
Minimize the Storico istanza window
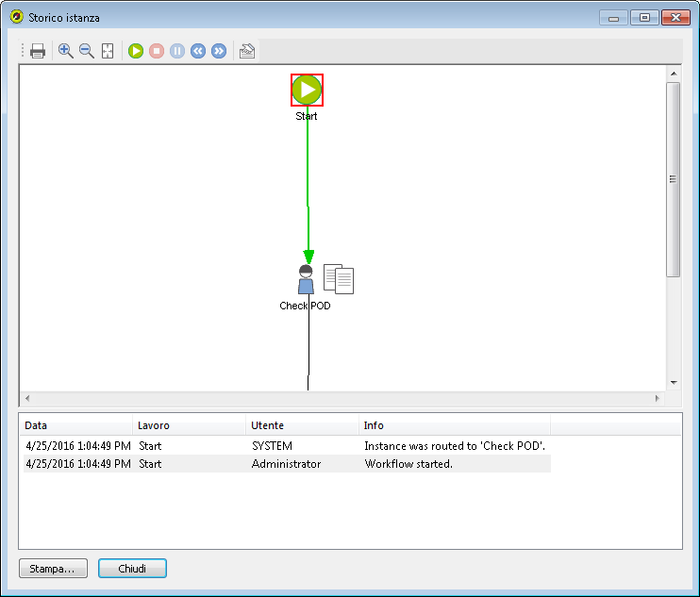pos(613,18)
